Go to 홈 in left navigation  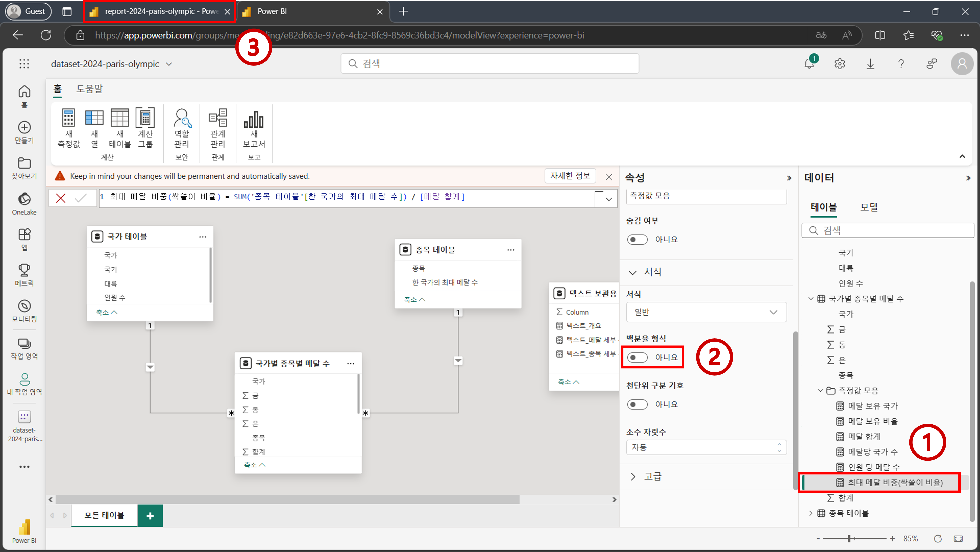(24, 96)
